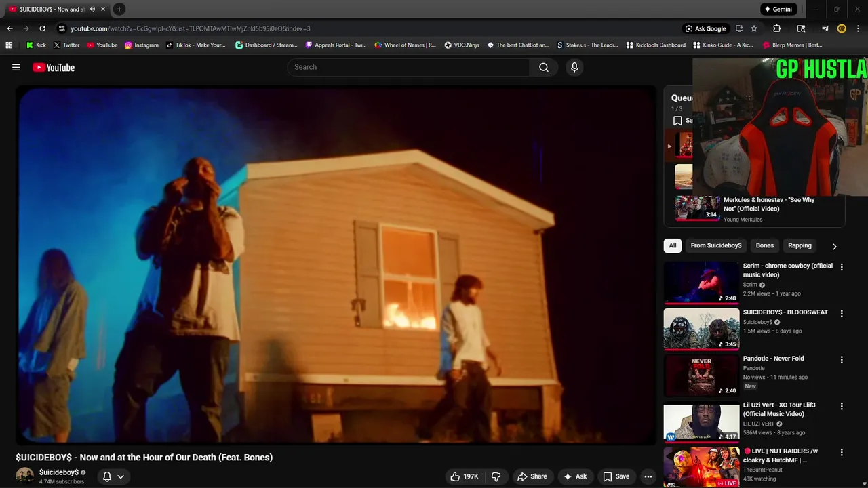The width and height of the screenshot is (868, 488).
Task: Select the All filter chip
Action: coord(672,245)
